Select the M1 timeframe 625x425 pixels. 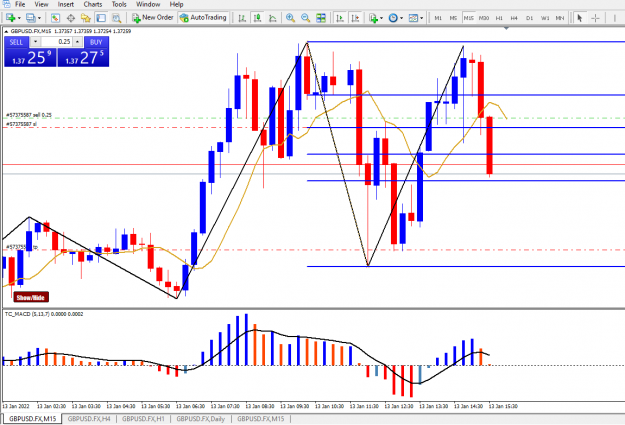click(438, 18)
